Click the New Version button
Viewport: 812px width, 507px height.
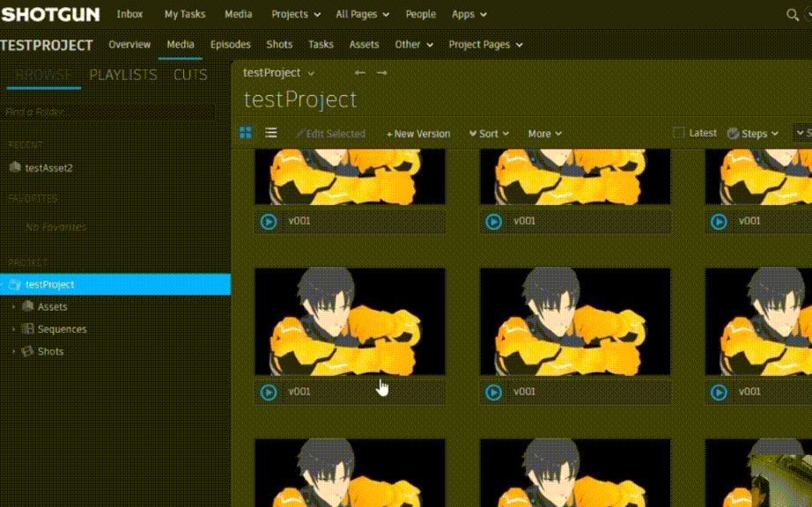point(418,134)
